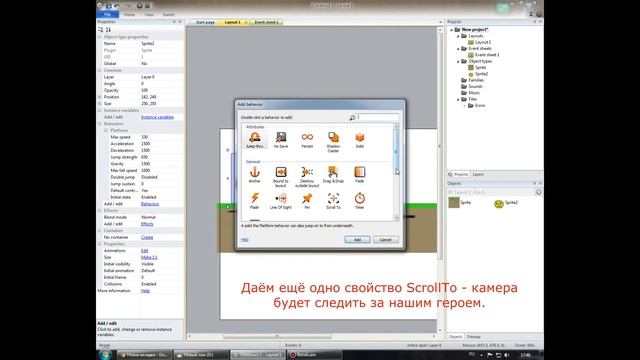Open the View ribbon tab
This screenshot has height=360, width=640.
(149, 15)
